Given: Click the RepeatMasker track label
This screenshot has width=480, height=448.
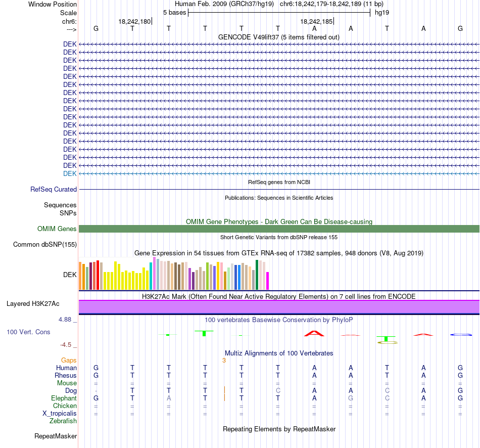Looking at the screenshot, I should pos(56,436).
